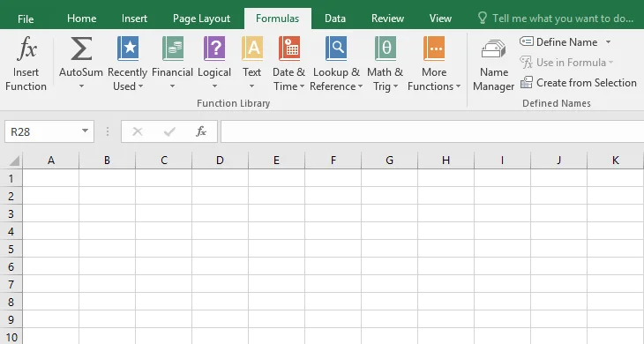Click the Tell me lightbulb icon
The height and width of the screenshot is (344, 644).
pyautogui.click(x=483, y=18)
